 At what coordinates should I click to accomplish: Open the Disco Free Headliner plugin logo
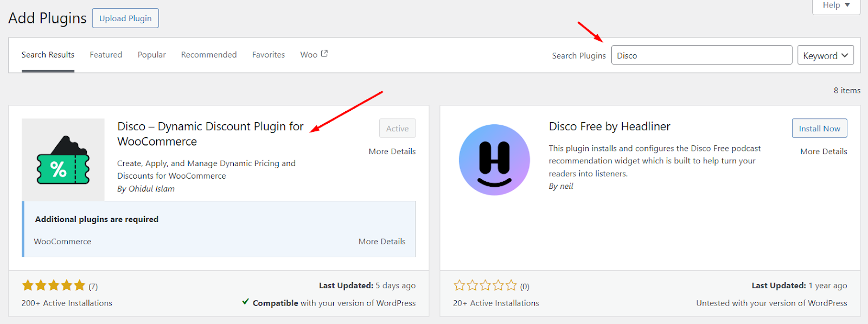point(494,160)
